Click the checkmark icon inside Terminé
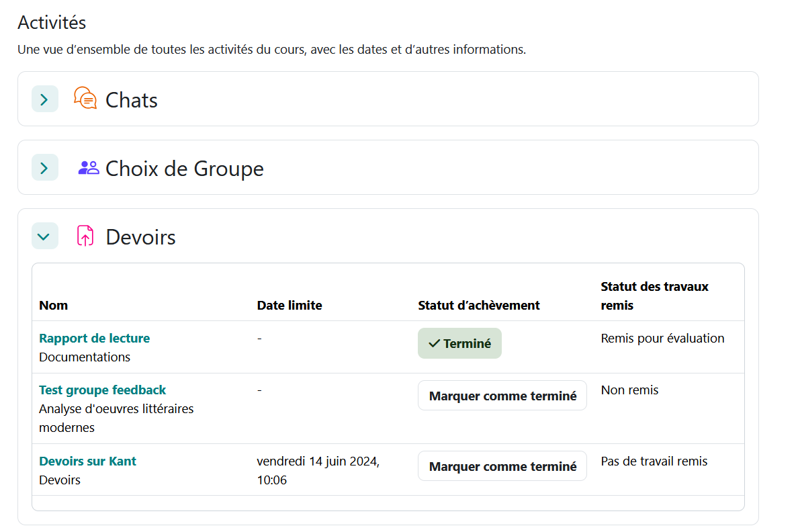This screenshot has height=532, width=798. tap(434, 343)
